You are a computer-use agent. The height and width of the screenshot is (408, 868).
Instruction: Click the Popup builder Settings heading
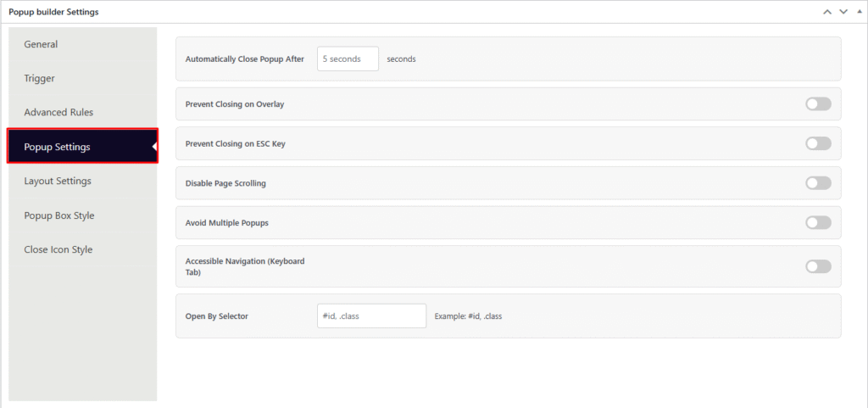[53, 12]
